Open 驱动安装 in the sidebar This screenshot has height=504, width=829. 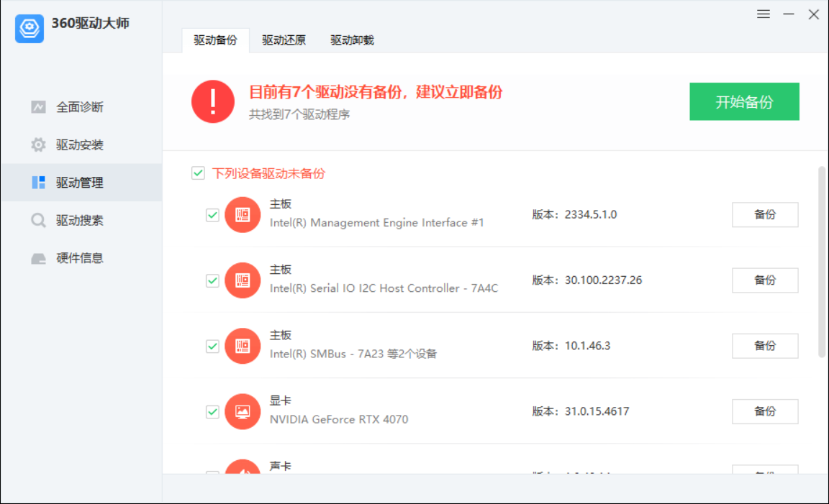[x=81, y=145]
